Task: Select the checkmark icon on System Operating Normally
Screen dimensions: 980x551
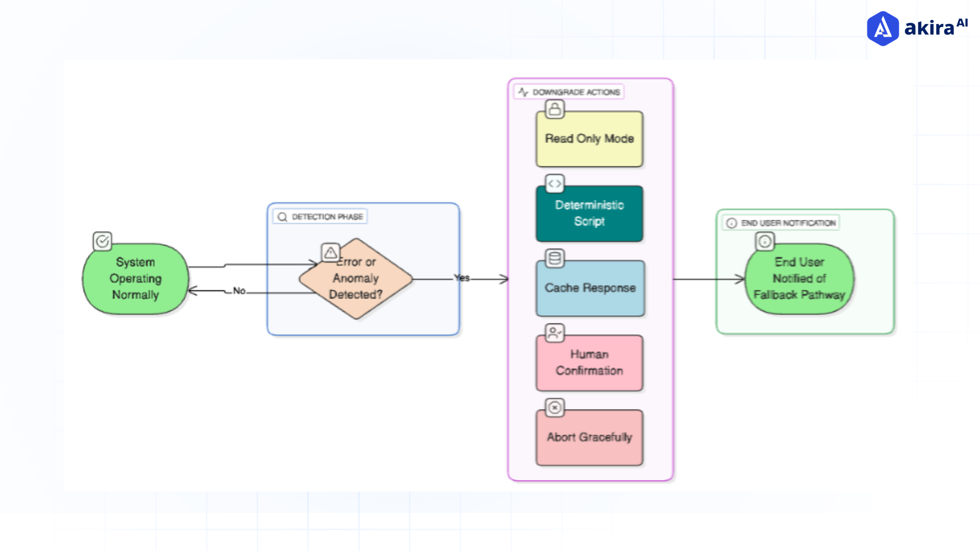Action: click(102, 241)
